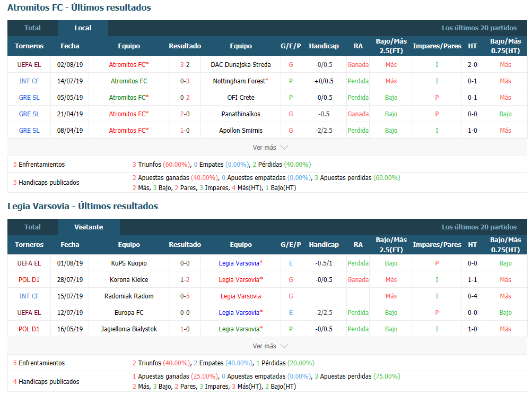Click '3 Triunfos (60.00%)' in Atromitos summary
Viewport: 532px width, 394px height.
[x=161, y=165]
